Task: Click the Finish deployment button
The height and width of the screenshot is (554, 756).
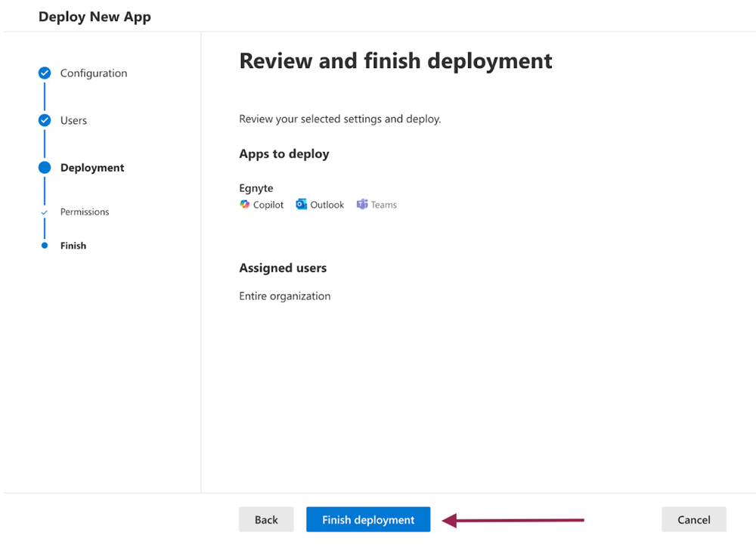Action: coord(368,520)
